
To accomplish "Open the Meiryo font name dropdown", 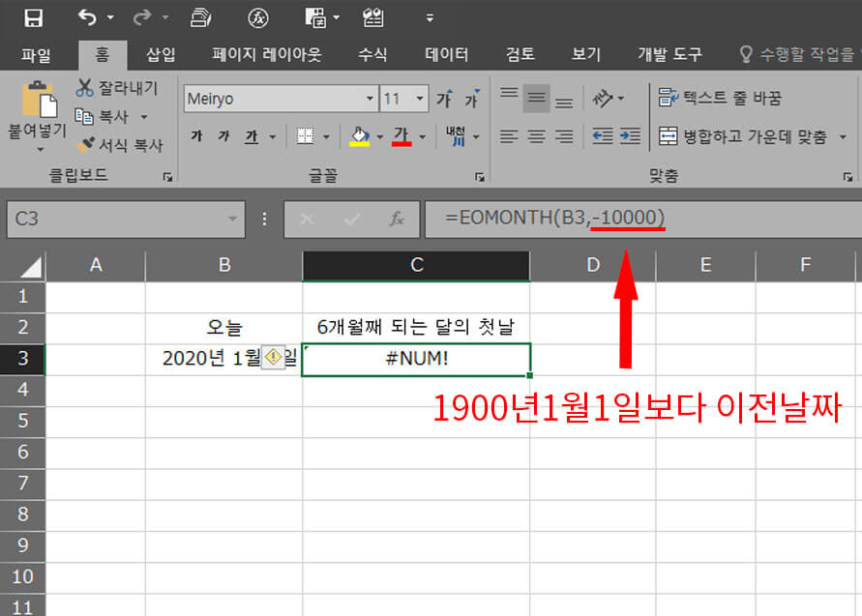I will click(x=371, y=98).
